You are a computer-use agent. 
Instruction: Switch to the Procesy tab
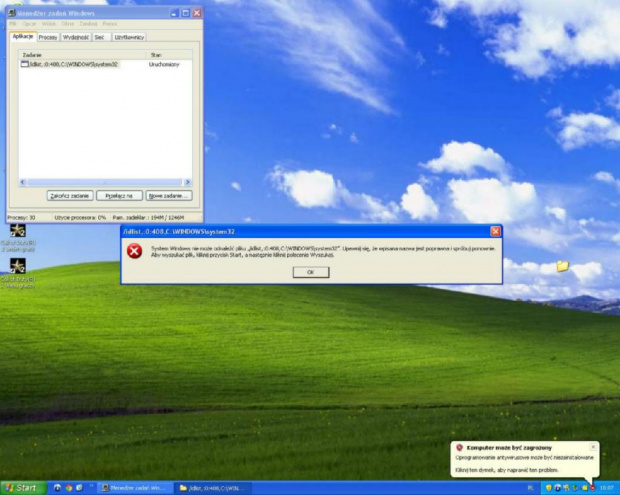click(48, 37)
